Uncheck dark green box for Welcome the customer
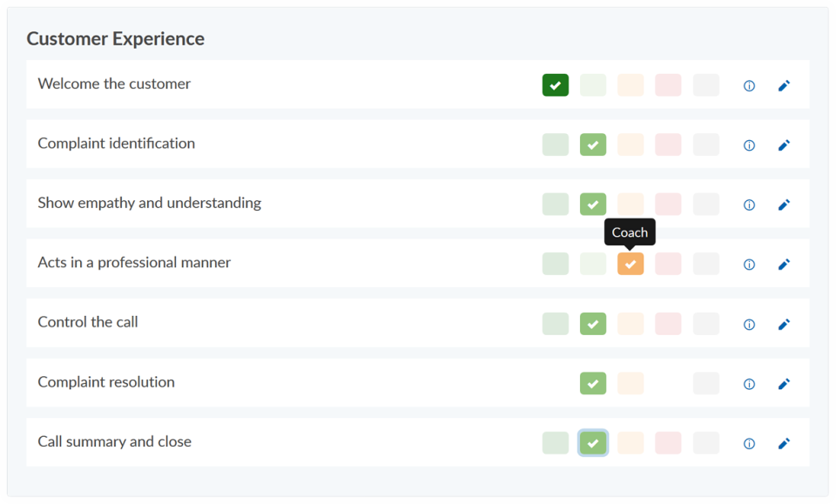 coord(556,85)
